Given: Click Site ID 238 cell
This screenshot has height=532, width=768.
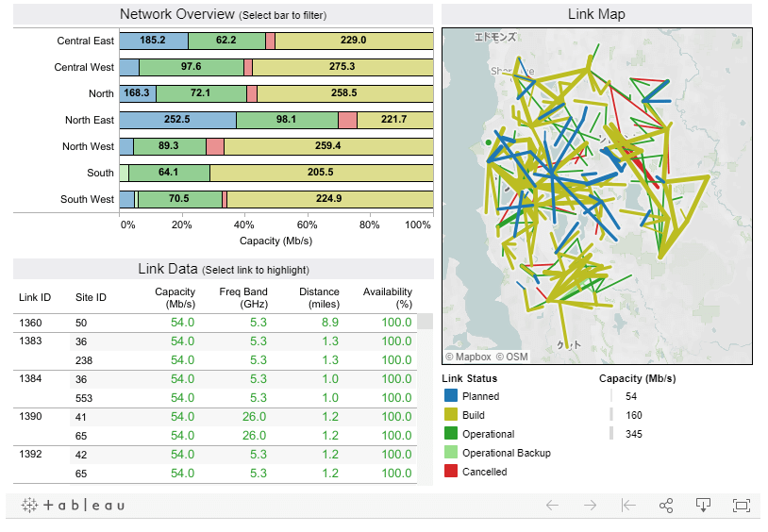Looking at the screenshot, I should [x=84, y=360].
